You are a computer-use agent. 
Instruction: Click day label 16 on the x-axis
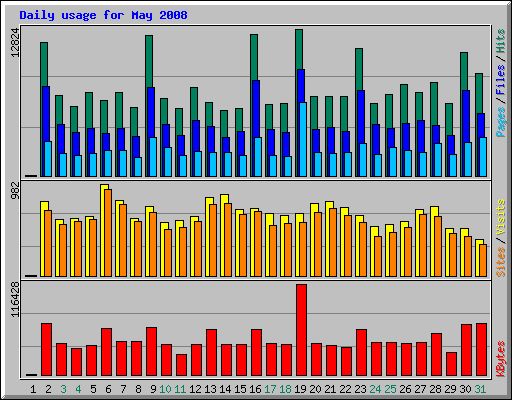point(255,389)
